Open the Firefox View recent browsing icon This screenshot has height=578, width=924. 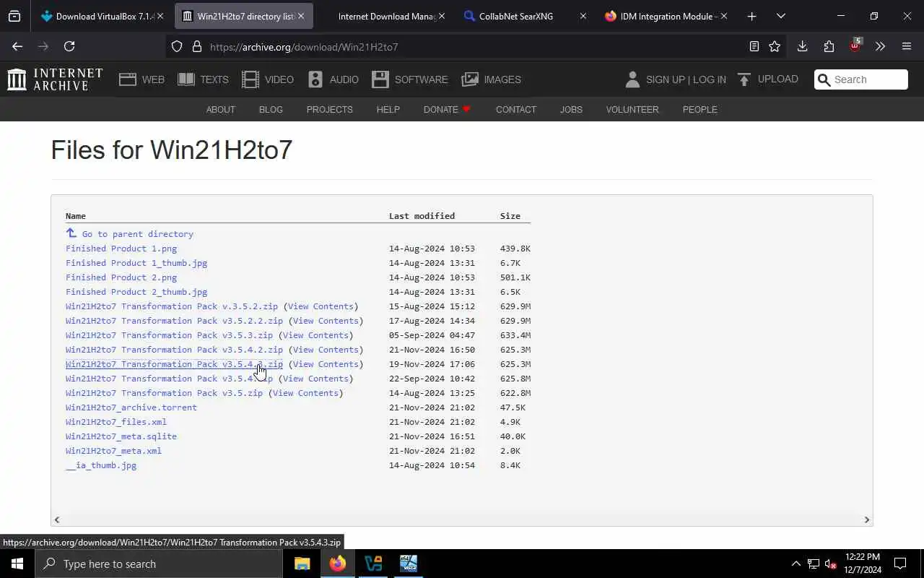pos(14,16)
